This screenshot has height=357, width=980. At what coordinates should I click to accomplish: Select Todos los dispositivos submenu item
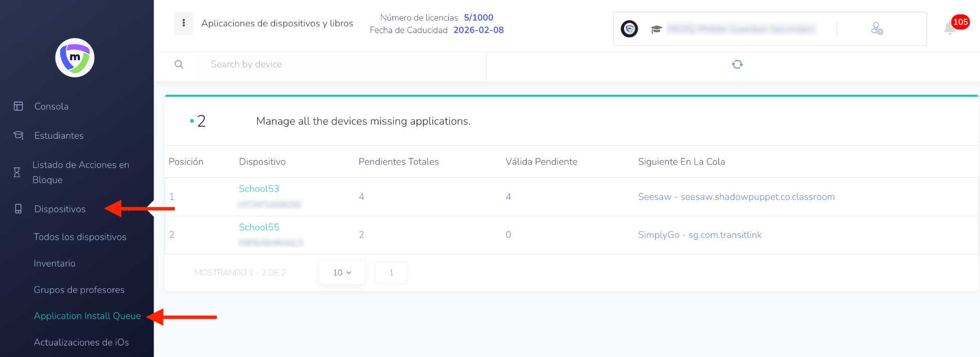coord(80,237)
